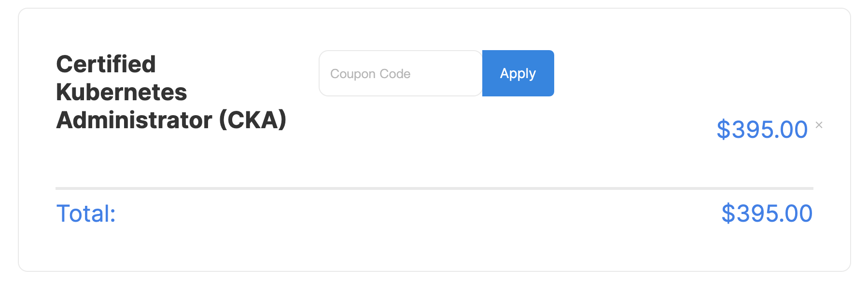
Task: Click the blue Total: text at bottom left
Action: coord(86,214)
